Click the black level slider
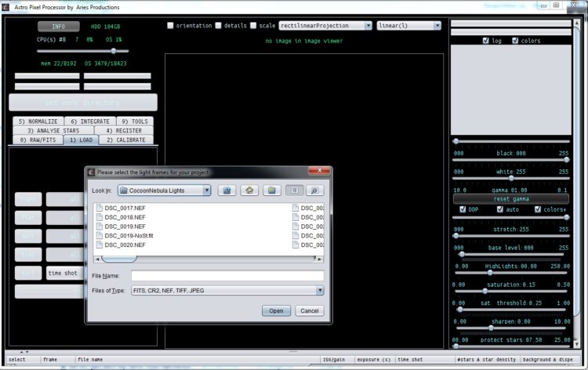The width and height of the screenshot is (588, 370). click(511, 141)
